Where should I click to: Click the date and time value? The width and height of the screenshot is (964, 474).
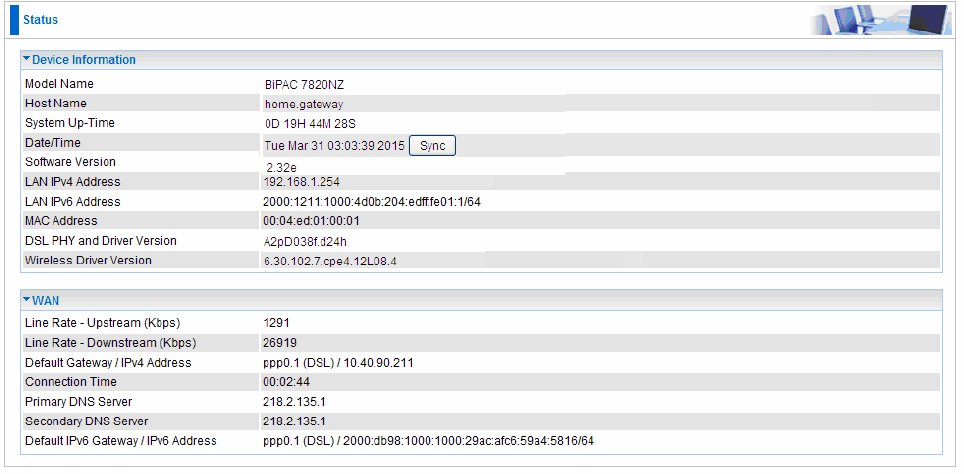(x=335, y=146)
